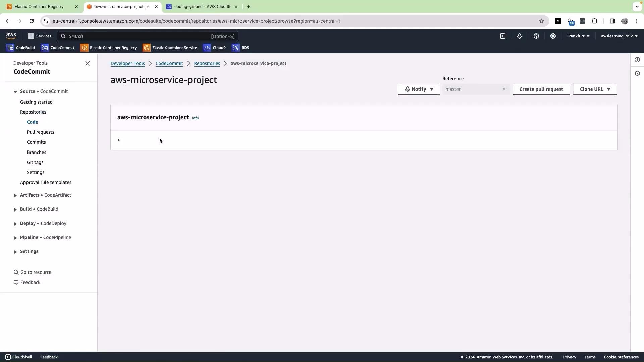Expand the Deploy CodeDeploy section
The width and height of the screenshot is (644, 362).
15,224
